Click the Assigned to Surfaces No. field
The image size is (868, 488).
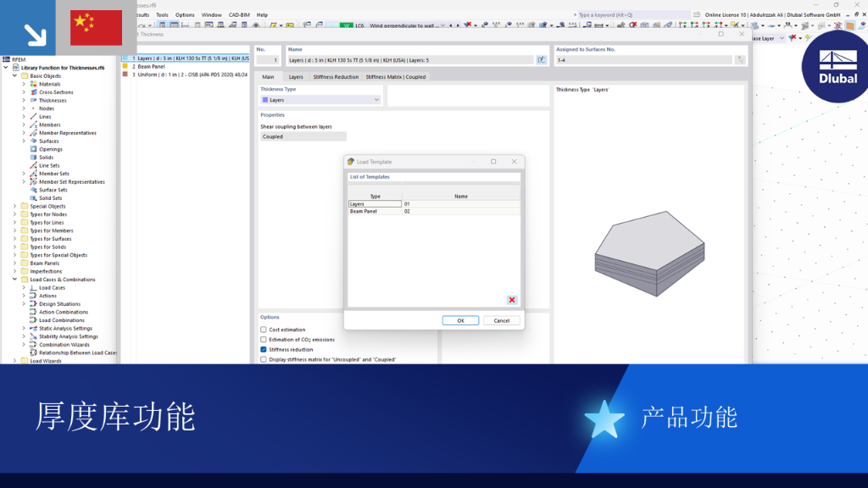(644, 60)
